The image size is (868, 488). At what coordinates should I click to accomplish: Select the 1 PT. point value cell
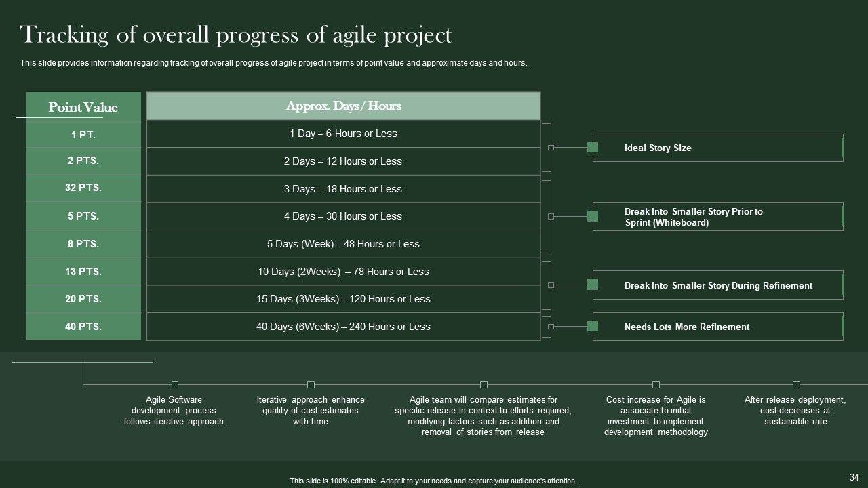pos(83,135)
